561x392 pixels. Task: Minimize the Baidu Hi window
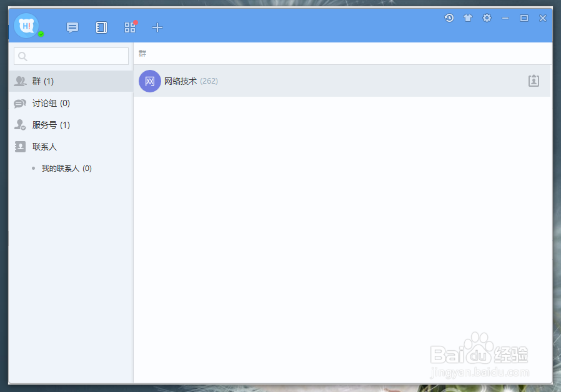[505, 18]
